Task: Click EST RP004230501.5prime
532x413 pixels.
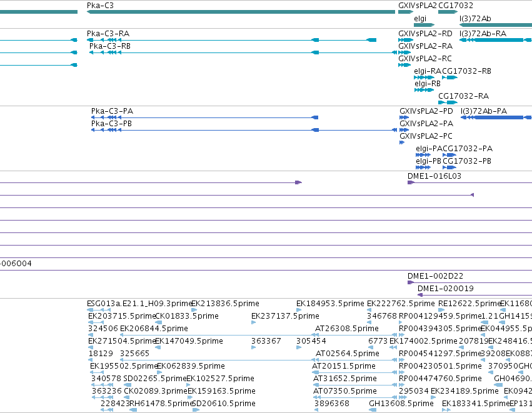Action: tap(402, 372)
